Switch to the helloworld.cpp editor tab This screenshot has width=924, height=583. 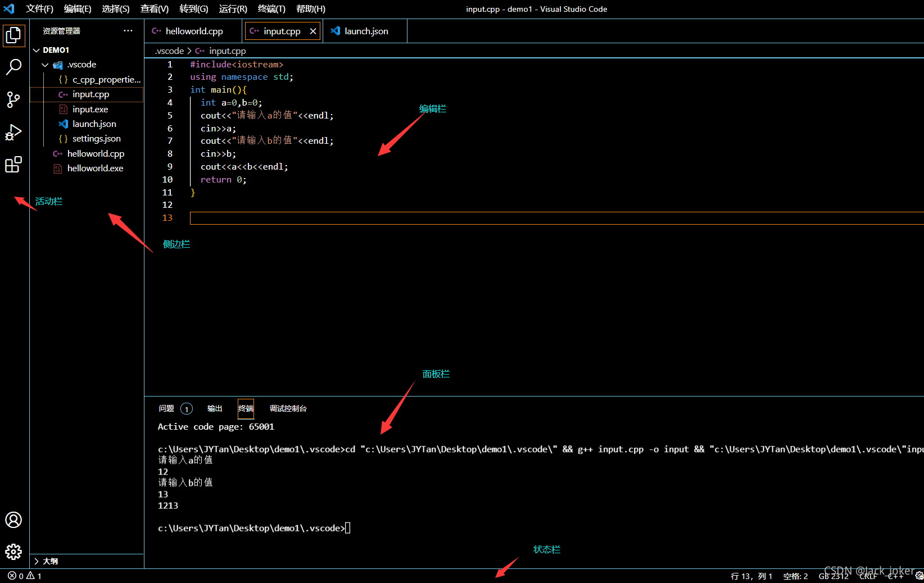tap(194, 31)
